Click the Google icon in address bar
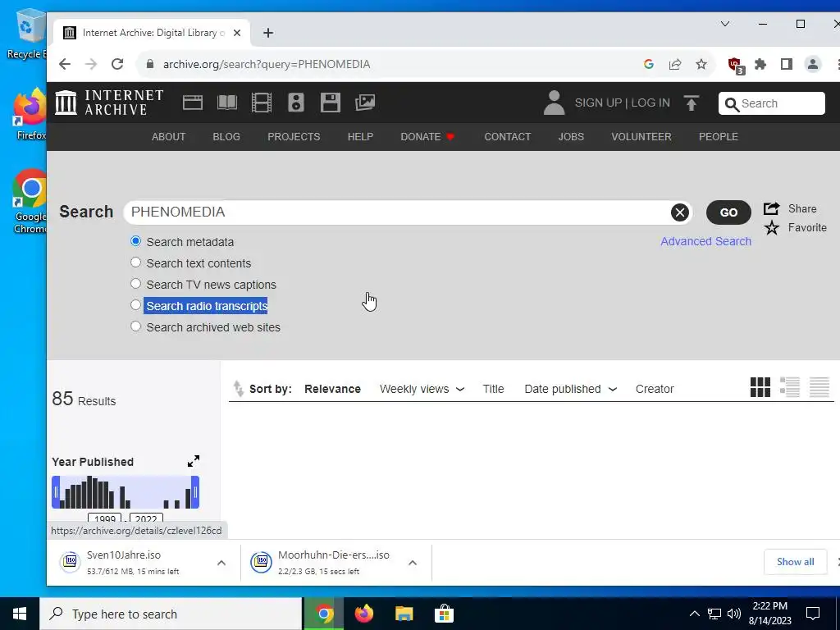Viewport: 840px width, 630px height. pyautogui.click(x=648, y=64)
